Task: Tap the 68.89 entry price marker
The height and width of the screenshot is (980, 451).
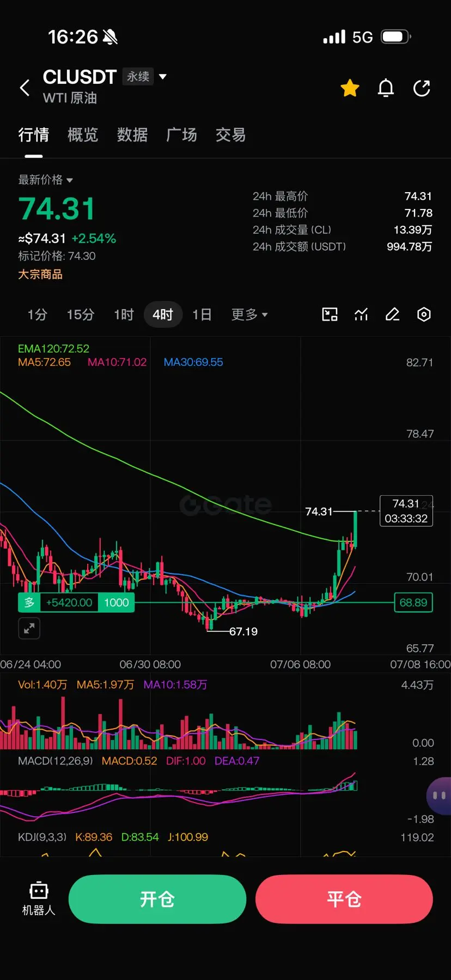Action: pos(413,602)
